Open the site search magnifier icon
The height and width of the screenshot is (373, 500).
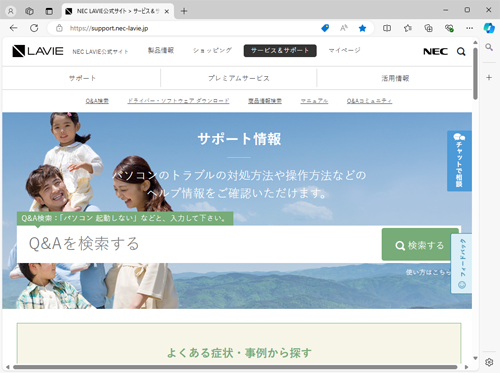[461, 52]
